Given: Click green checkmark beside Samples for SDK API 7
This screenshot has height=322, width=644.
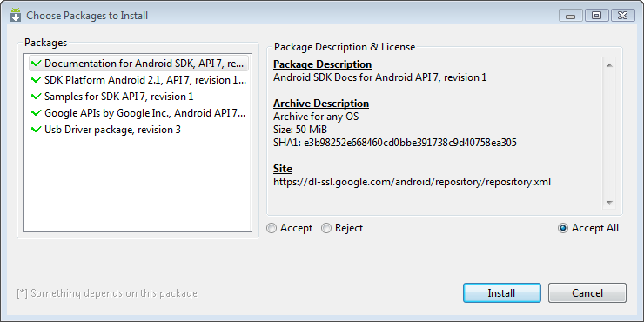Looking at the screenshot, I should coord(37,97).
